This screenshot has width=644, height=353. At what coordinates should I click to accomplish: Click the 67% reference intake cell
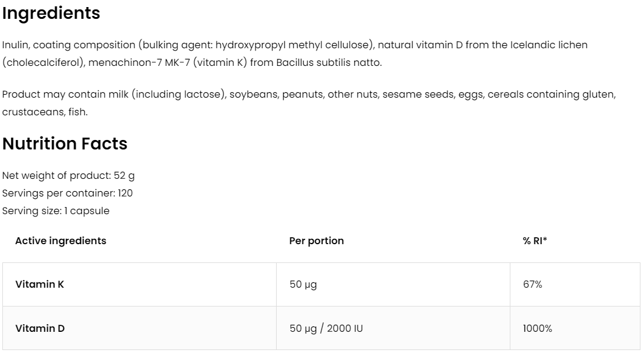(x=532, y=285)
